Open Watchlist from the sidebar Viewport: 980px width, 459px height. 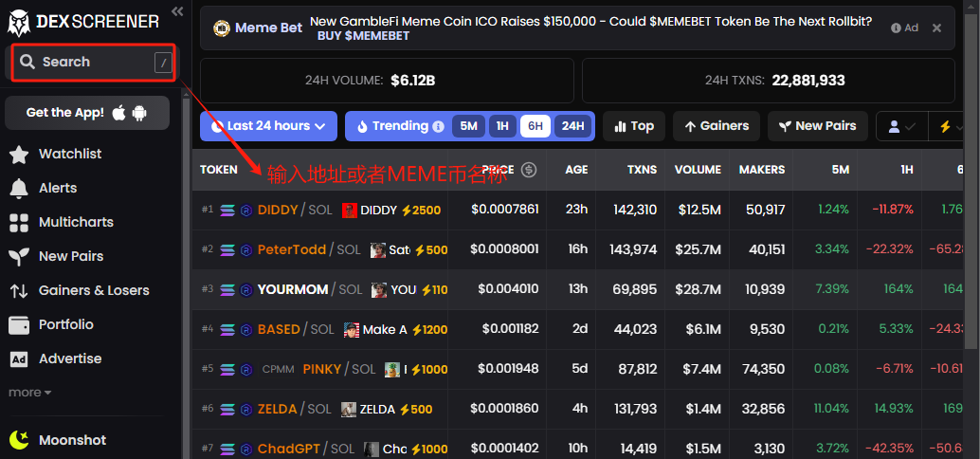coord(70,154)
